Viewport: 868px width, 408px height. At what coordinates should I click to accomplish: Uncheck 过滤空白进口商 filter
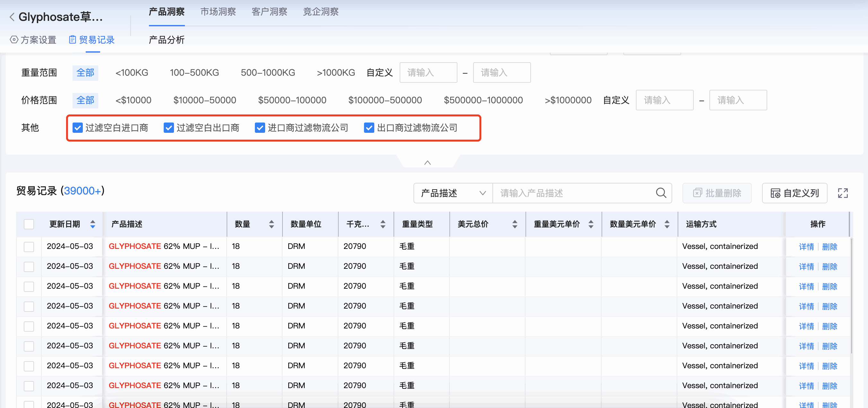(78, 128)
